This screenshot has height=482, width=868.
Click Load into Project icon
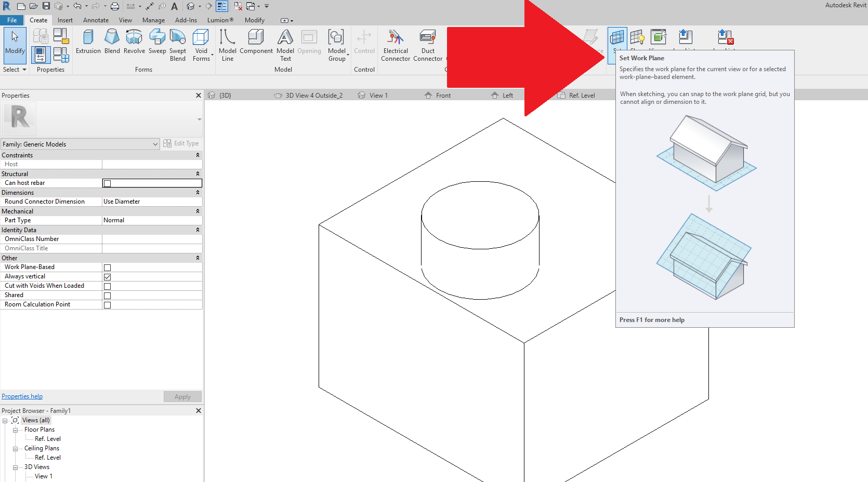point(686,36)
